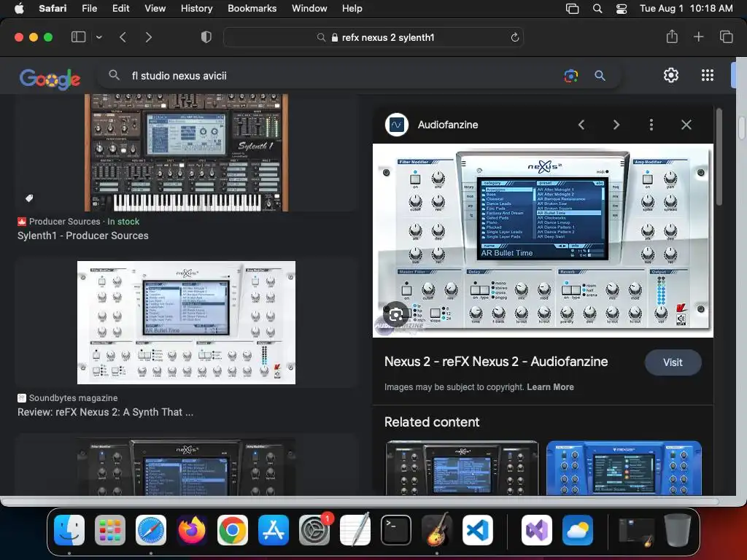
Task: Open the Window menu
Action: click(309, 8)
